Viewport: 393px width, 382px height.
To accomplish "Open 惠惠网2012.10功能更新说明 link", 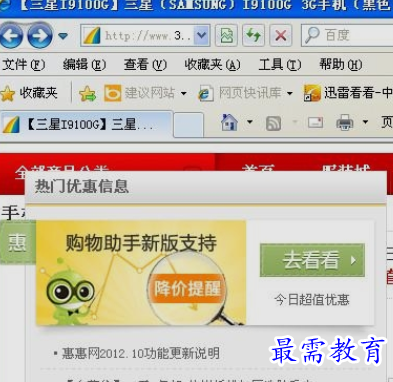I will coord(140,353).
